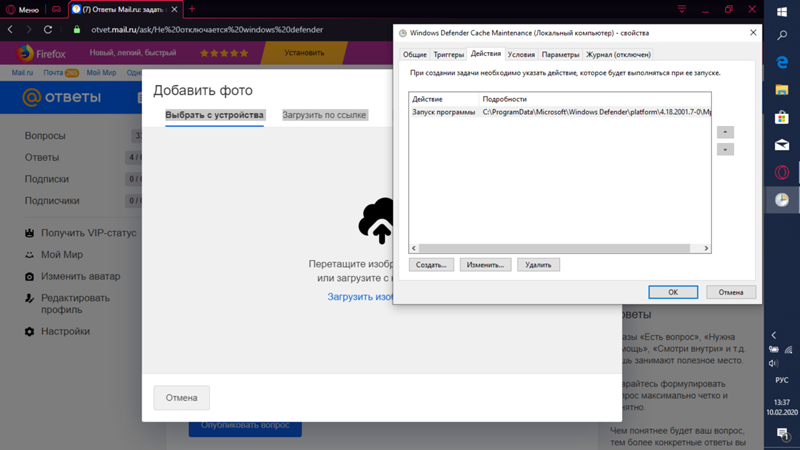Click the Удалить button

pos(538,265)
